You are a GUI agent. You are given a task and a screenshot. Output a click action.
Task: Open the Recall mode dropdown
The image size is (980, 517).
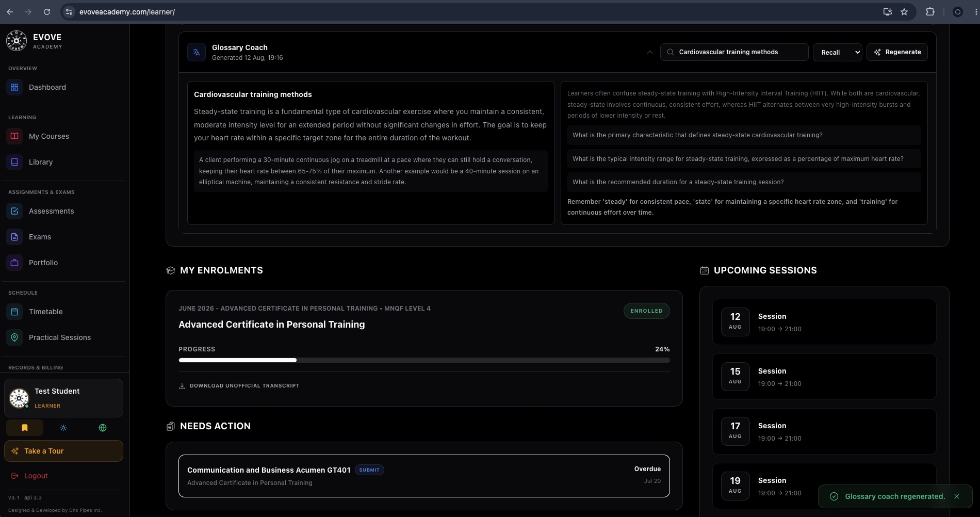coord(837,52)
